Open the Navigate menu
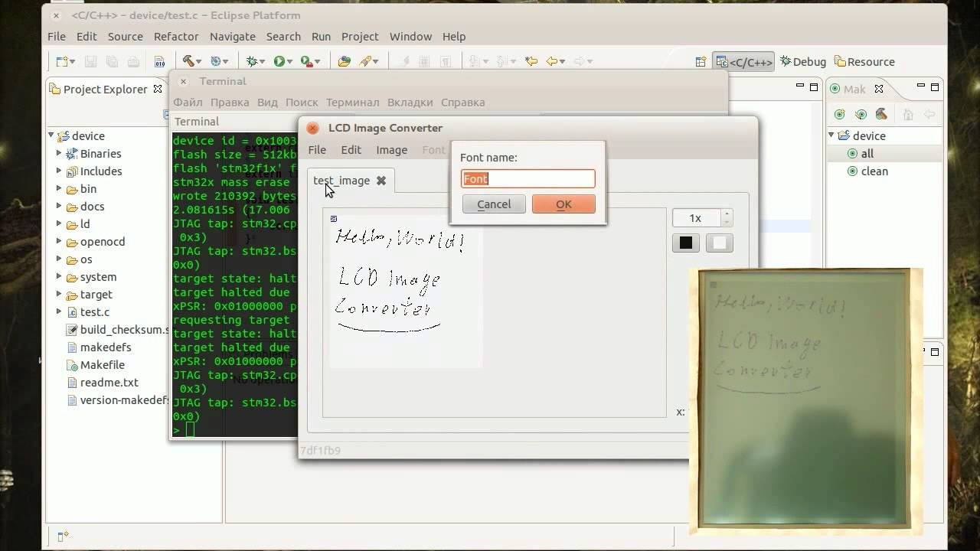This screenshot has height=551, width=980. pos(233,36)
